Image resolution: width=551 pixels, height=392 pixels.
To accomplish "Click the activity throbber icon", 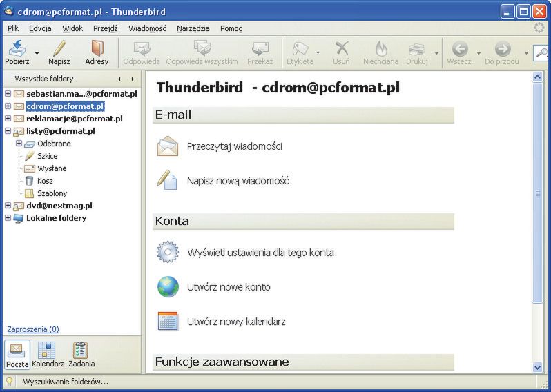I will (x=539, y=28).
